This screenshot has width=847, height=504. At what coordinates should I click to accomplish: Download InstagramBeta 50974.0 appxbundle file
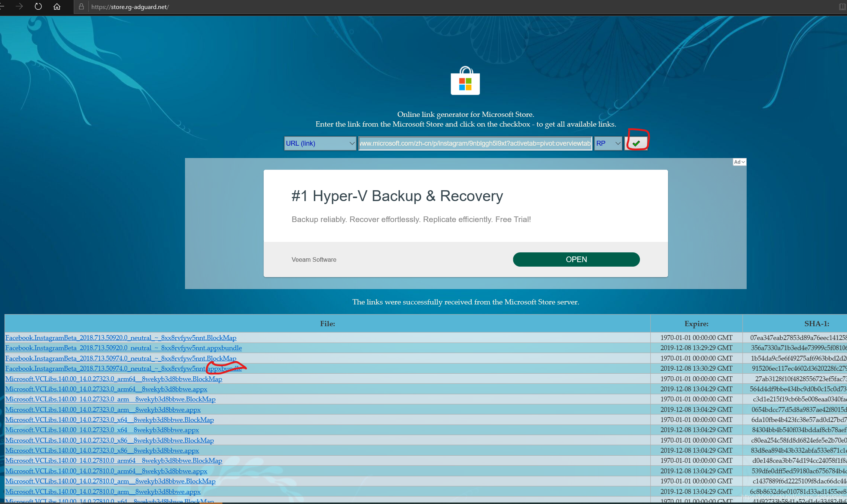[x=124, y=368]
